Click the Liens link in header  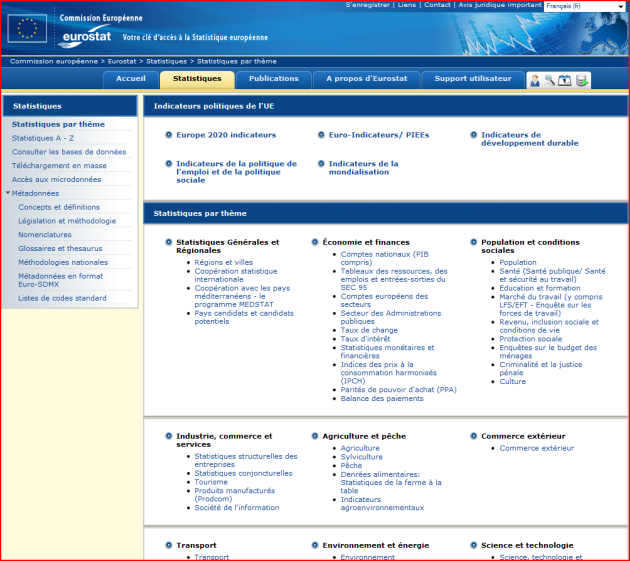tap(407, 5)
